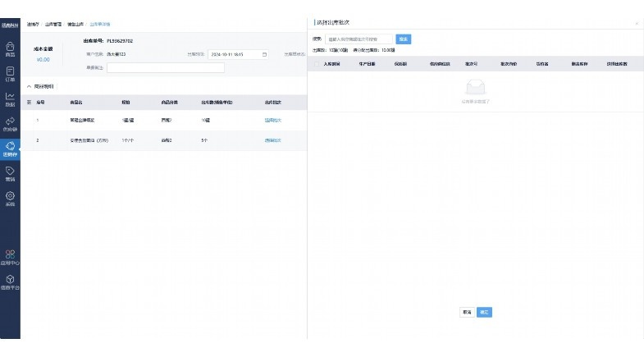Screen dimensions: 644x357
Task: Click the ¥0.00 cost amount
Action: [x=43, y=60]
